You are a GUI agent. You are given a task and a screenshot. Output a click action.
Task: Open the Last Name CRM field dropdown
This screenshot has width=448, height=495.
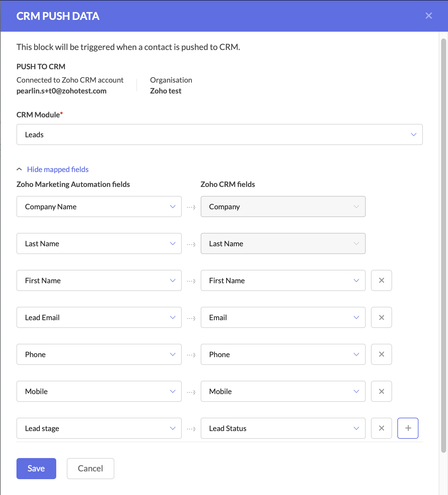pos(283,243)
